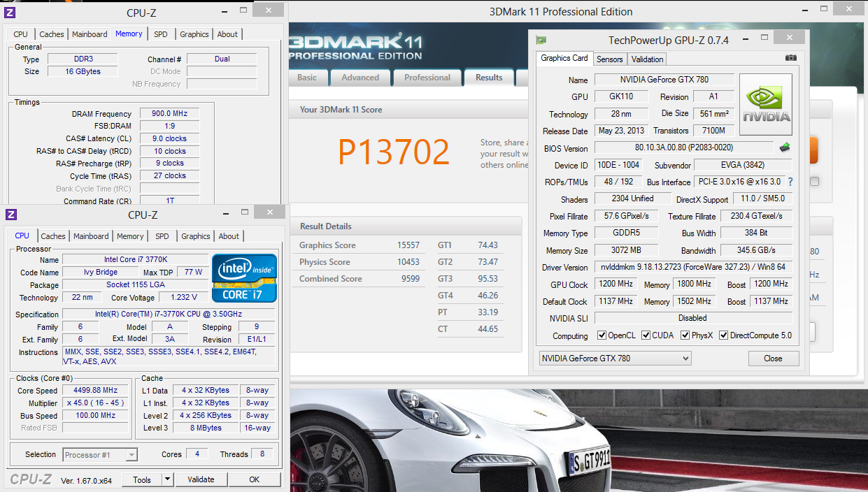Click the NVIDIA logo in GPU-Z
Screen dimensions: 868x492
766,105
